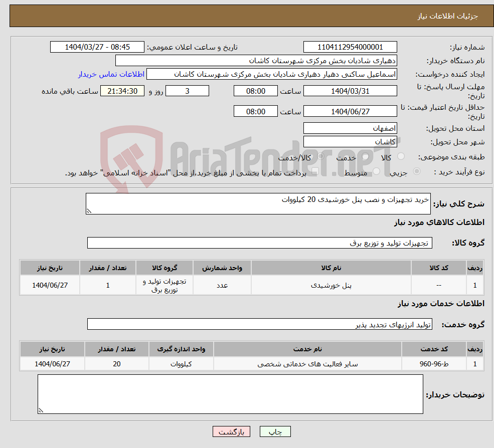Click the گروه خدمت field
This screenshot has width=494, height=448.
259,324
